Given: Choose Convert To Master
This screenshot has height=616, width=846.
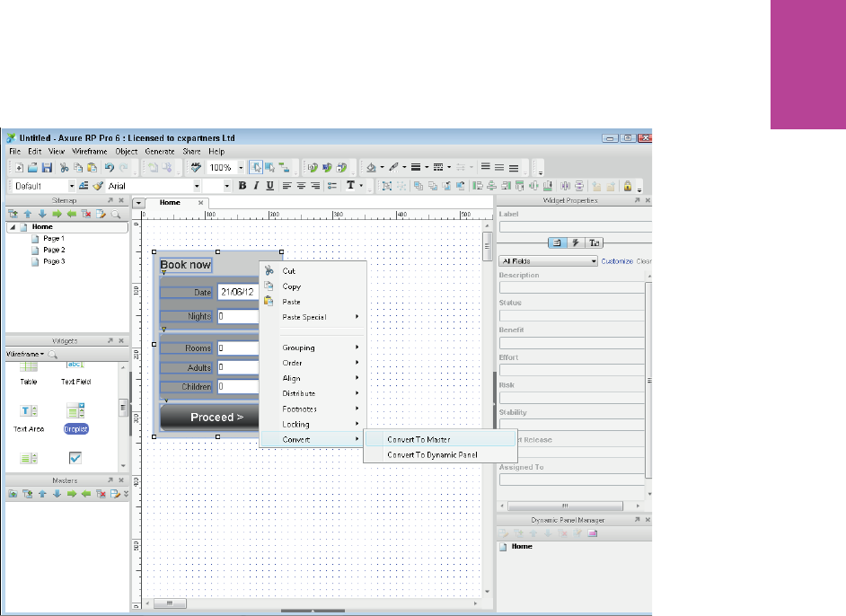Looking at the screenshot, I should pyautogui.click(x=440, y=440).
